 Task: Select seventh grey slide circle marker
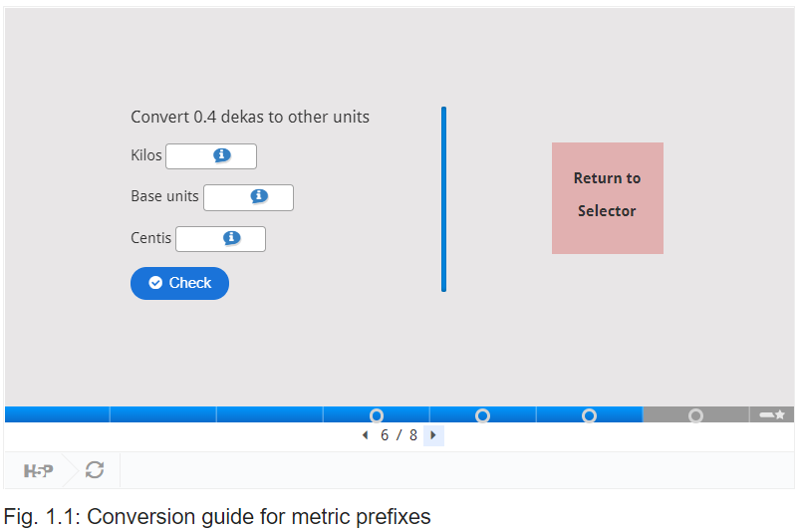[695, 415]
